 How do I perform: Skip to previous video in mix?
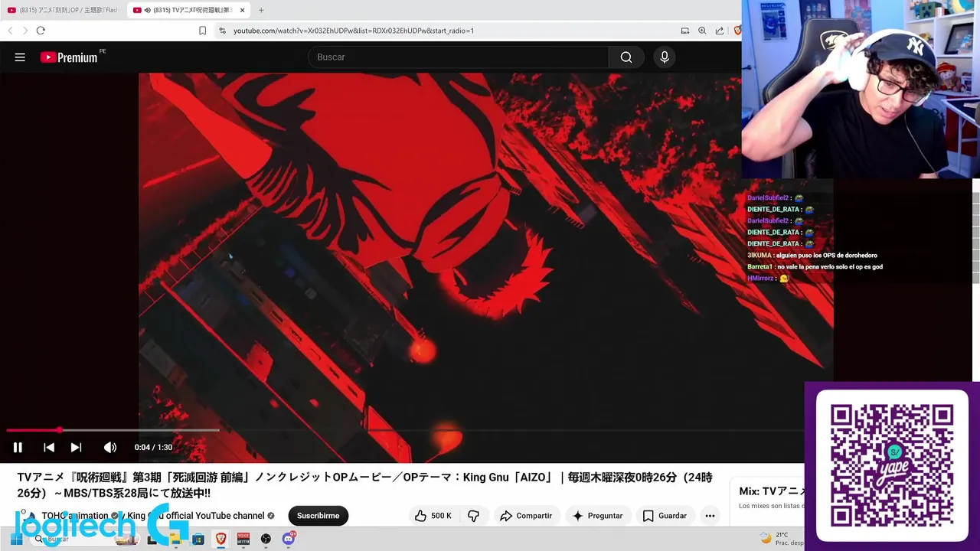[49, 448]
